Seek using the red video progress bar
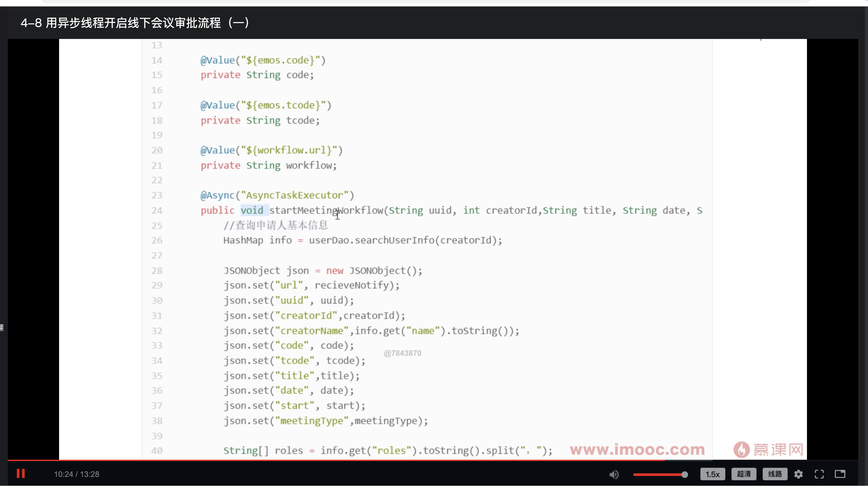Image resolution: width=868 pixels, height=487 pixels. click(337, 460)
